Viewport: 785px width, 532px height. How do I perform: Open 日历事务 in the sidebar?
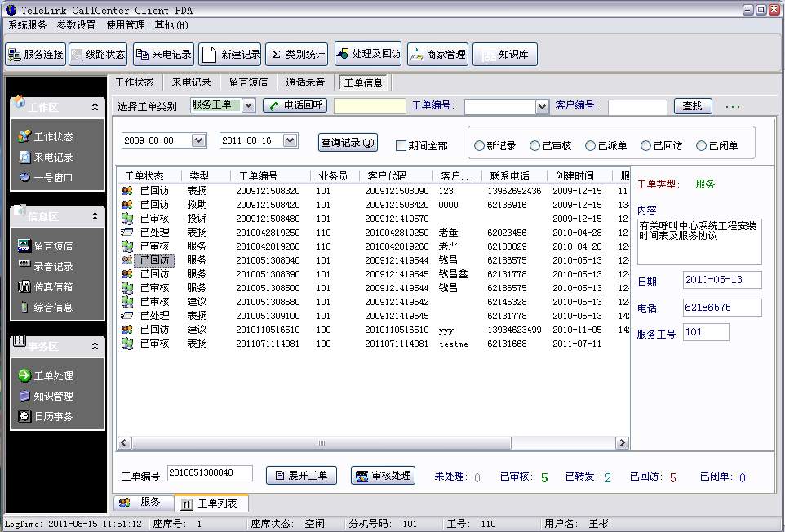pyautogui.click(x=46, y=416)
